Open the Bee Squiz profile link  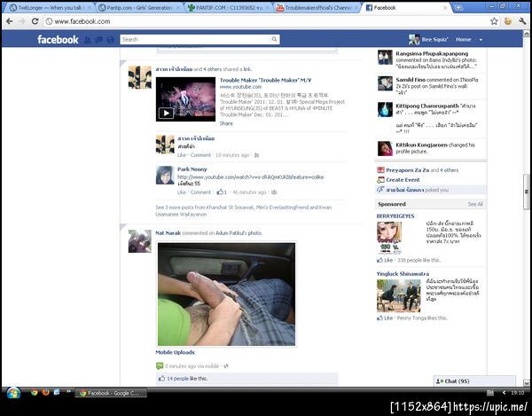coord(428,39)
